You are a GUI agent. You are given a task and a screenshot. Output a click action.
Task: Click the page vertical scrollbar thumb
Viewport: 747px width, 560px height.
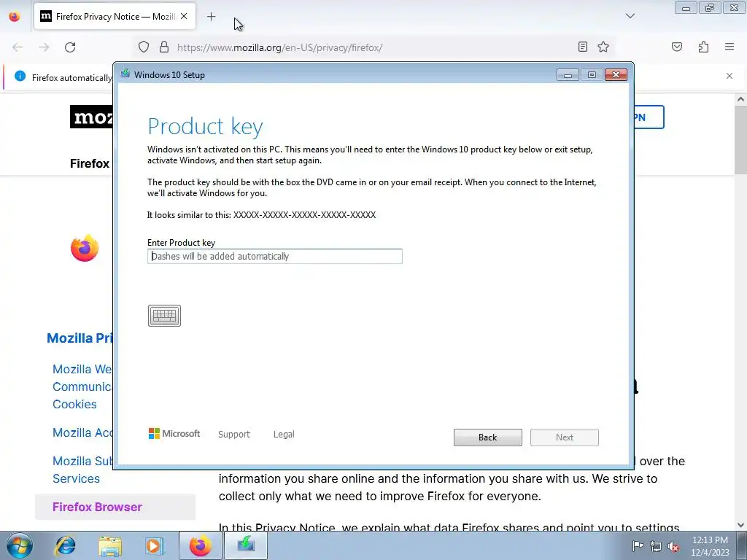[x=741, y=140]
